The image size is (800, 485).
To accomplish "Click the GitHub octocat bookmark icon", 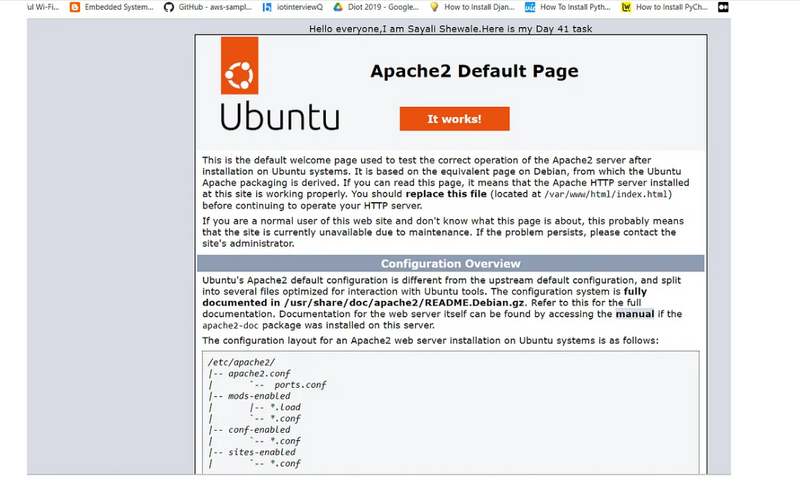I will click(170, 7).
